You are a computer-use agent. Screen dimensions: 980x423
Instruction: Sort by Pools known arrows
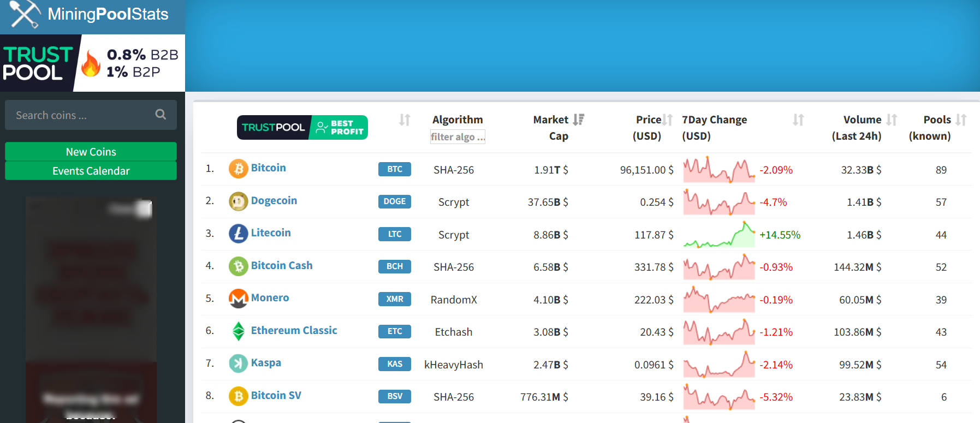coord(961,120)
